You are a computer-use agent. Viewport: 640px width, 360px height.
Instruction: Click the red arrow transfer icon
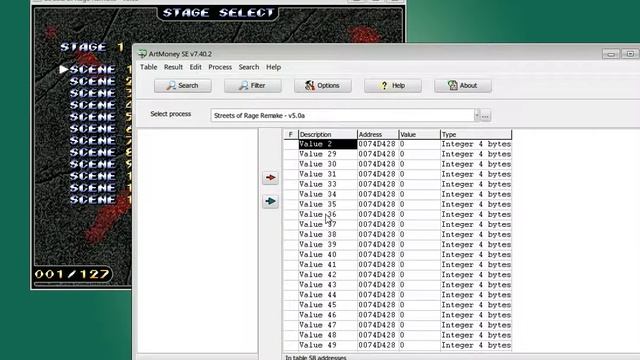(270, 178)
